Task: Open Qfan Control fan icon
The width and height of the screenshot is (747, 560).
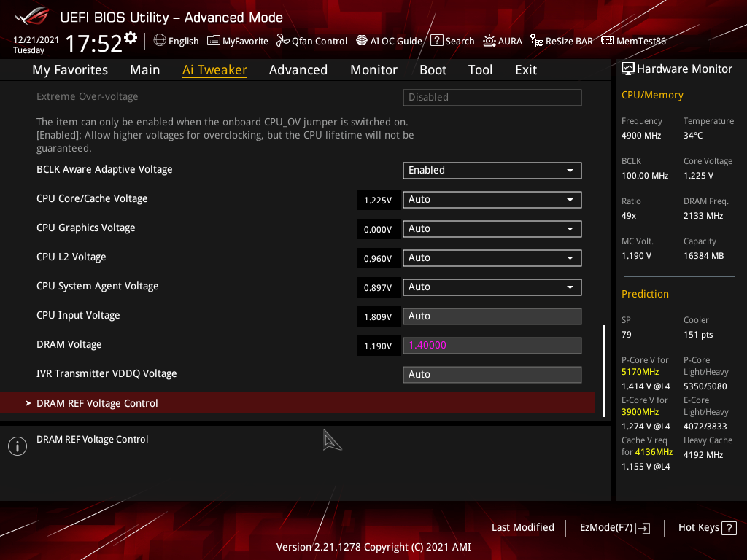Action: (283, 41)
